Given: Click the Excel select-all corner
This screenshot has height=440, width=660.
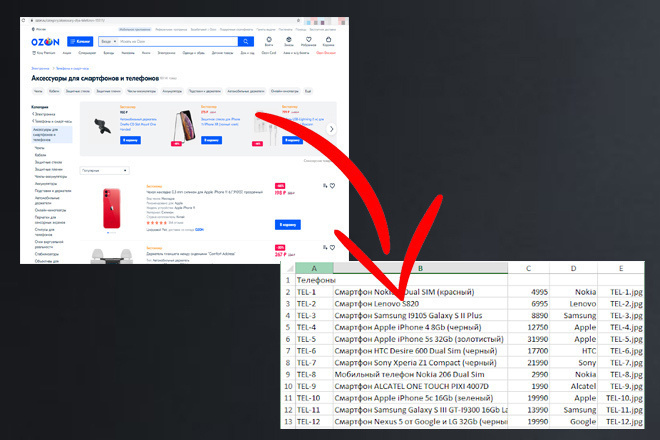Looking at the screenshot, I should (x=288, y=268).
